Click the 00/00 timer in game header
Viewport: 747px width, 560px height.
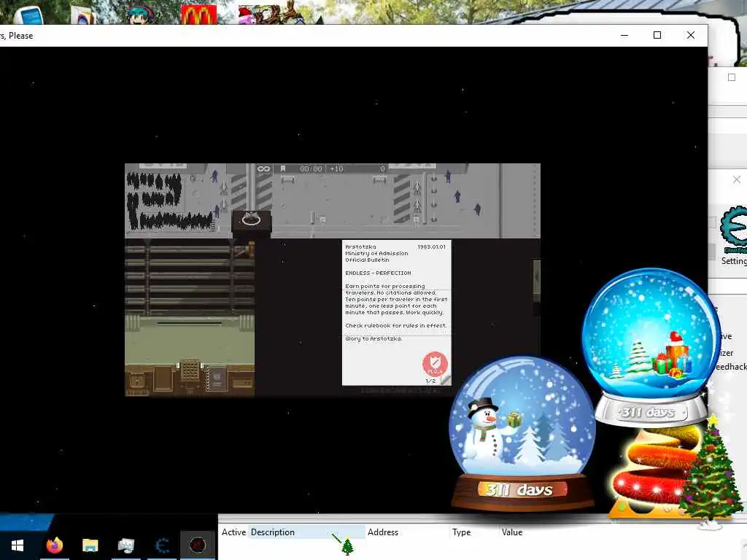tap(311, 168)
